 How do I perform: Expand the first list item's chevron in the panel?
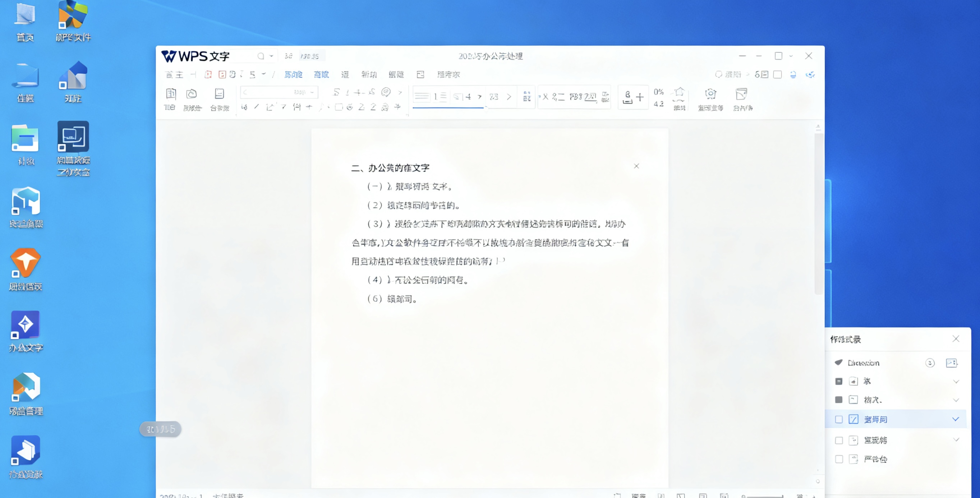[956, 382]
